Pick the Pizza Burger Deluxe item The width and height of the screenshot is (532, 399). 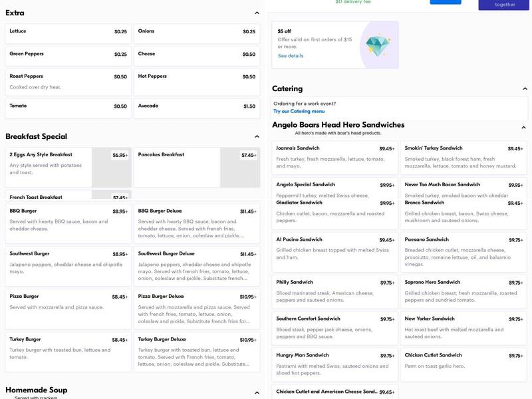click(197, 309)
